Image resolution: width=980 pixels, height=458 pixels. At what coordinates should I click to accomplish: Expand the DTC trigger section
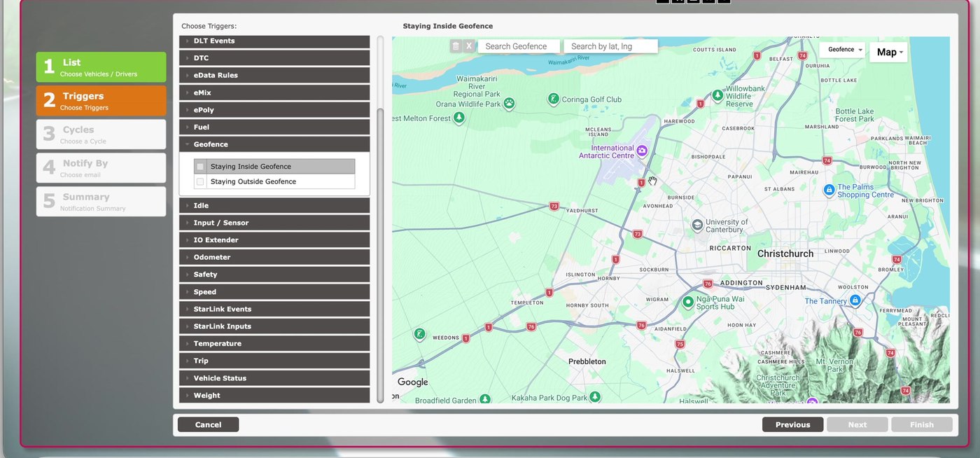click(x=274, y=58)
